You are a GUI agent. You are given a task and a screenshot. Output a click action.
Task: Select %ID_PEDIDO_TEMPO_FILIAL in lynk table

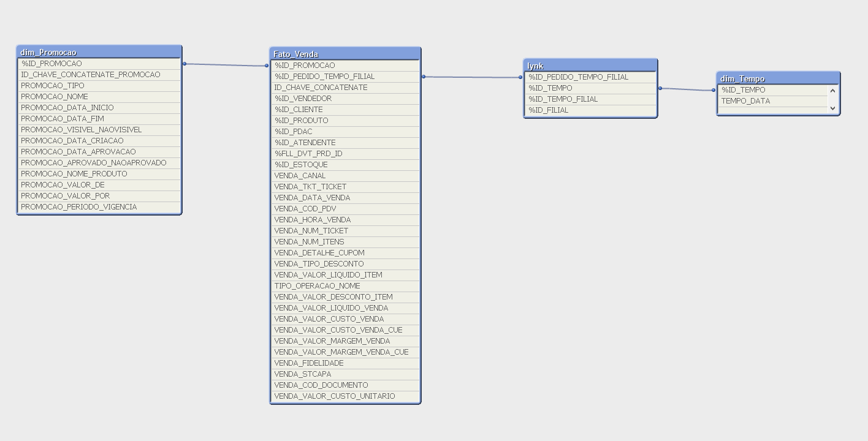click(x=590, y=77)
